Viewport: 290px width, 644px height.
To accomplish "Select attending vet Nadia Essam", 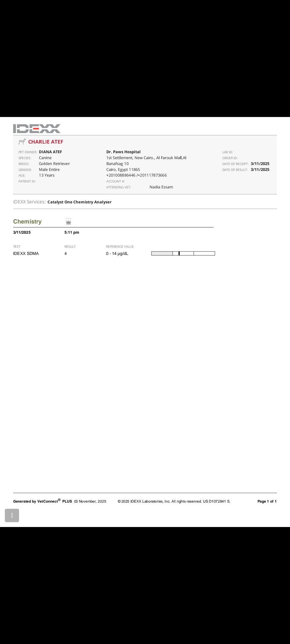I will coord(161,187).
